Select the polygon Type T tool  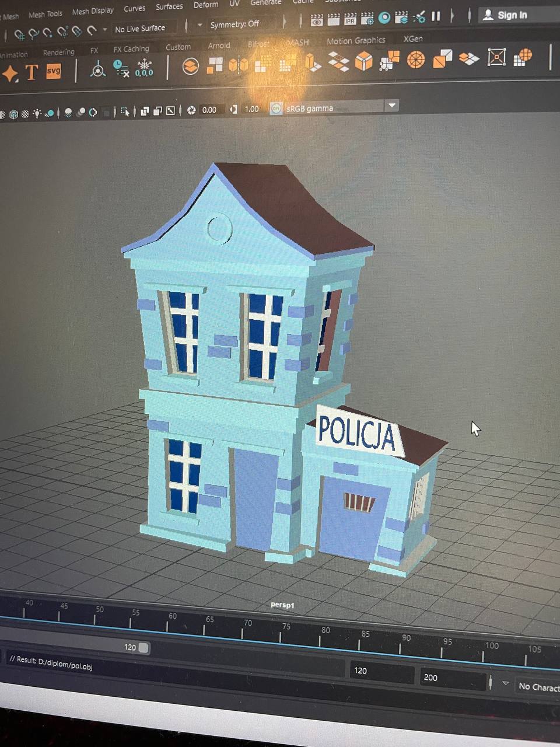[x=32, y=72]
